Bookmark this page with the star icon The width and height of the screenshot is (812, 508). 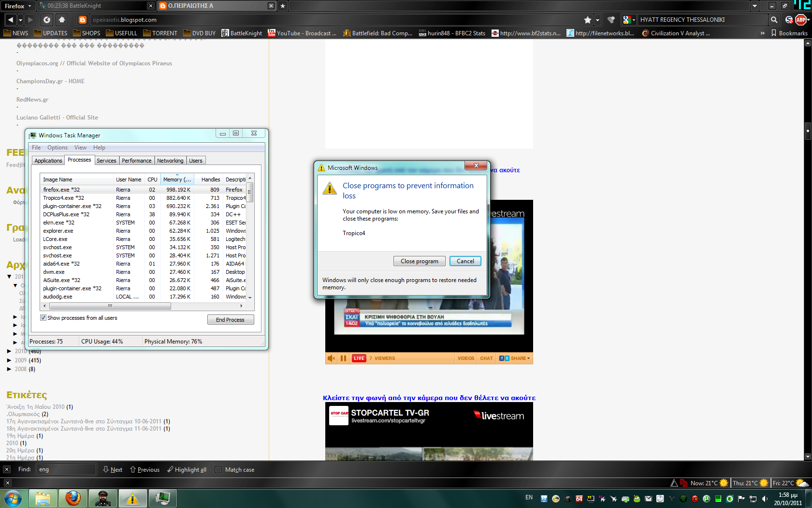point(587,20)
